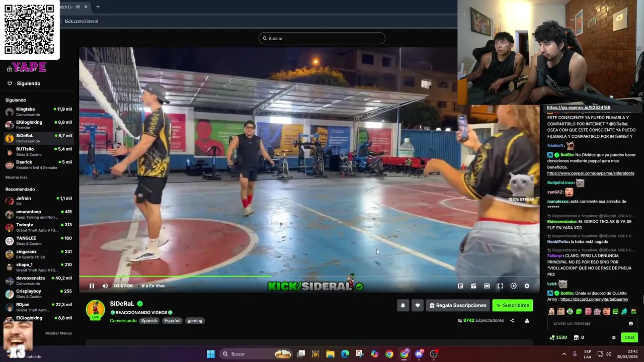Open chat settings gear icon
644x362 pixels.
(614, 337)
